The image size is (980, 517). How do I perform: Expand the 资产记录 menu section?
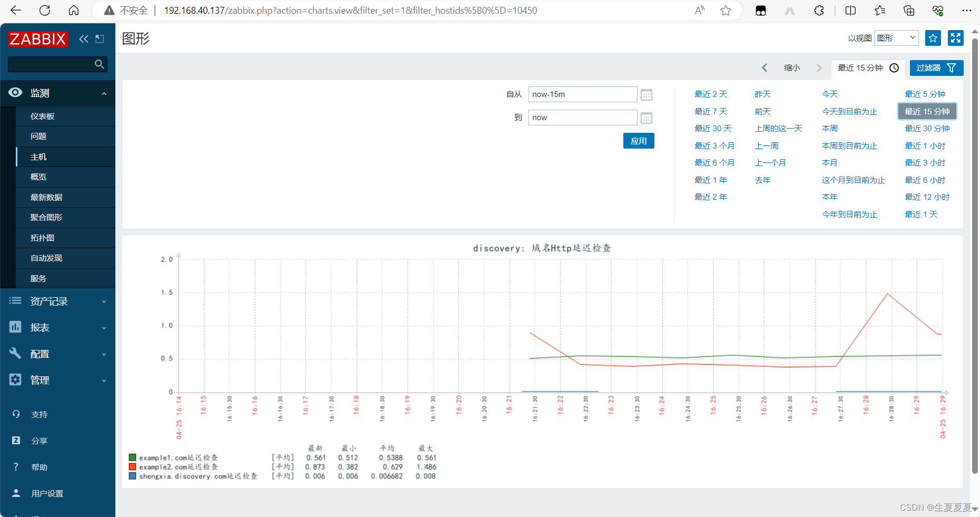tap(104, 301)
